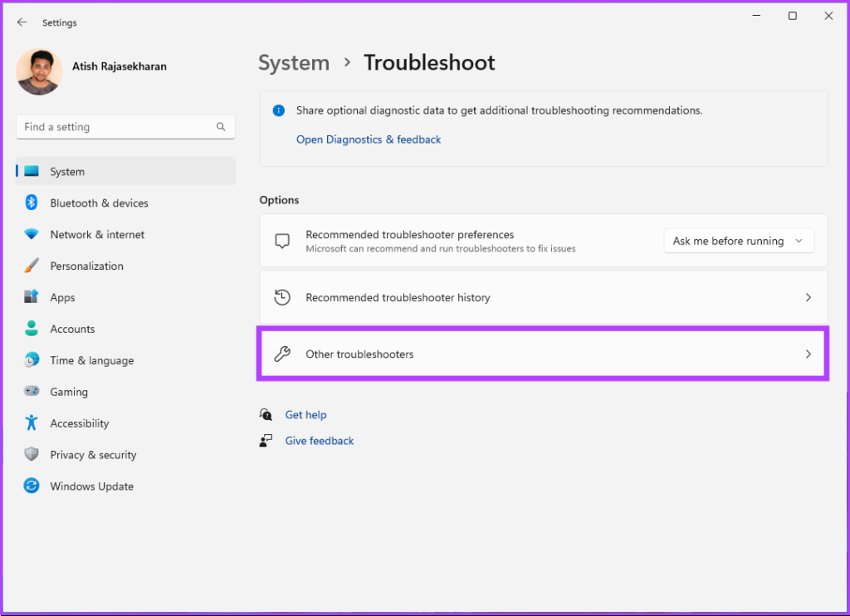850x616 pixels.
Task: Go to Accounts settings
Action: tap(72, 329)
